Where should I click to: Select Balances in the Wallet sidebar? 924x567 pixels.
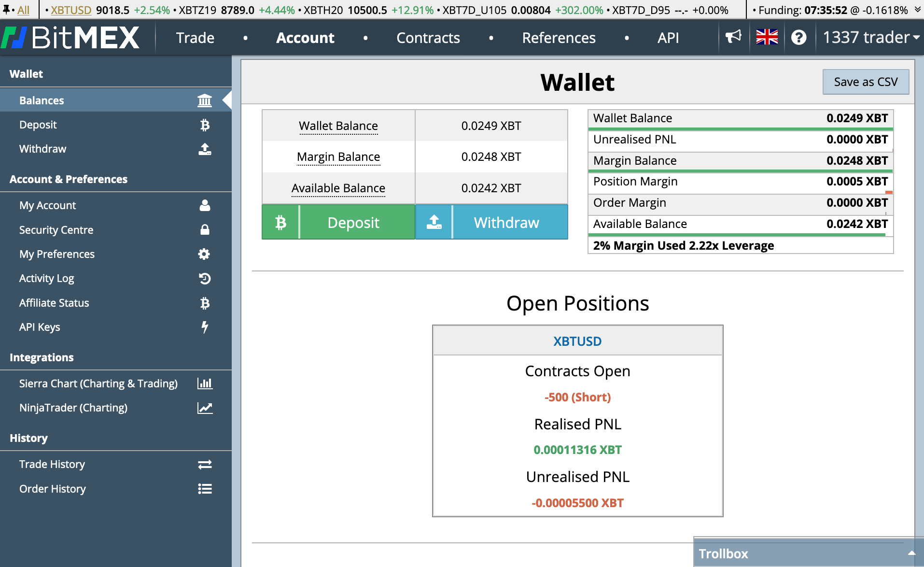tap(116, 100)
